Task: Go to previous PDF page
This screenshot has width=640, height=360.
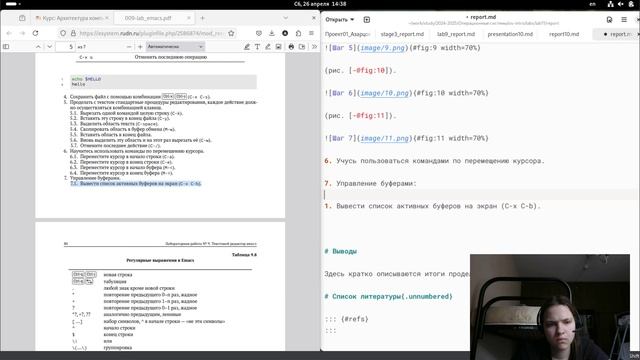Action: pos(38,47)
